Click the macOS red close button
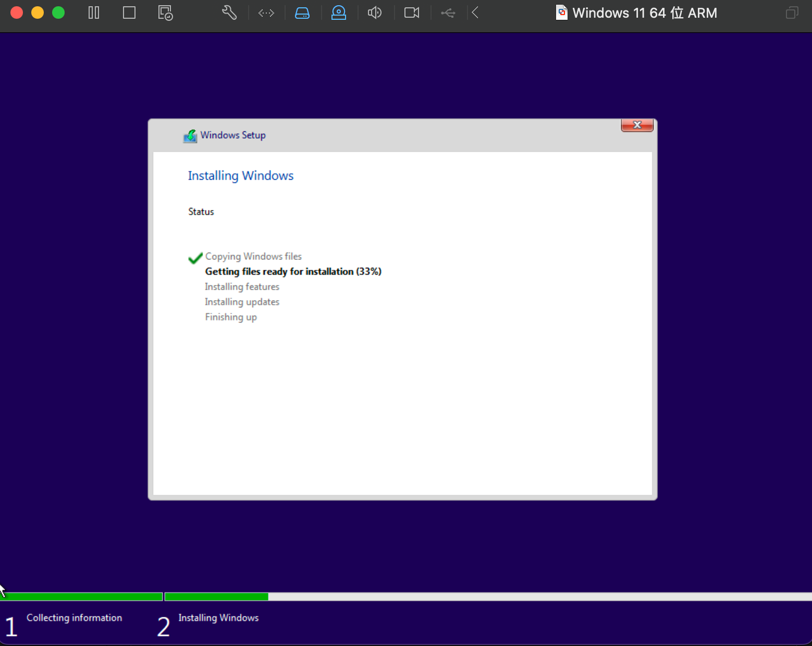 point(17,13)
